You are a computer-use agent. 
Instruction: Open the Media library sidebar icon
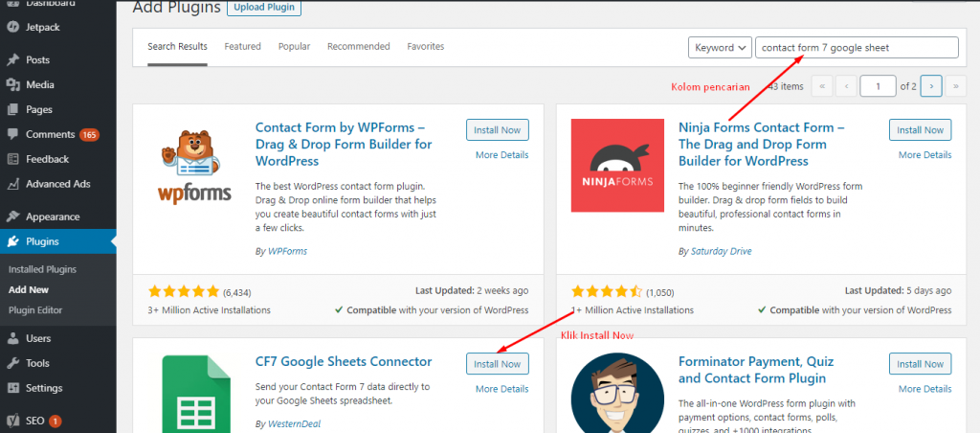pyautogui.click(x=12, y=84)
